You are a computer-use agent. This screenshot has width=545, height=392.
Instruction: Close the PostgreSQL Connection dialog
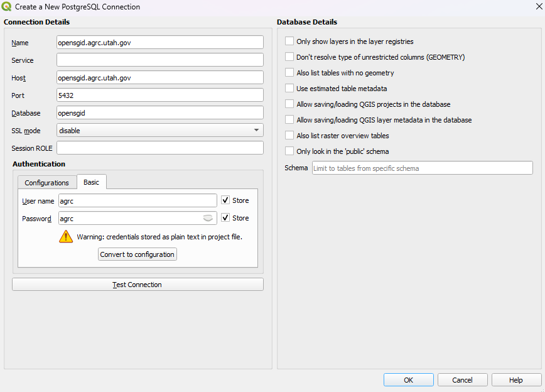539,7
